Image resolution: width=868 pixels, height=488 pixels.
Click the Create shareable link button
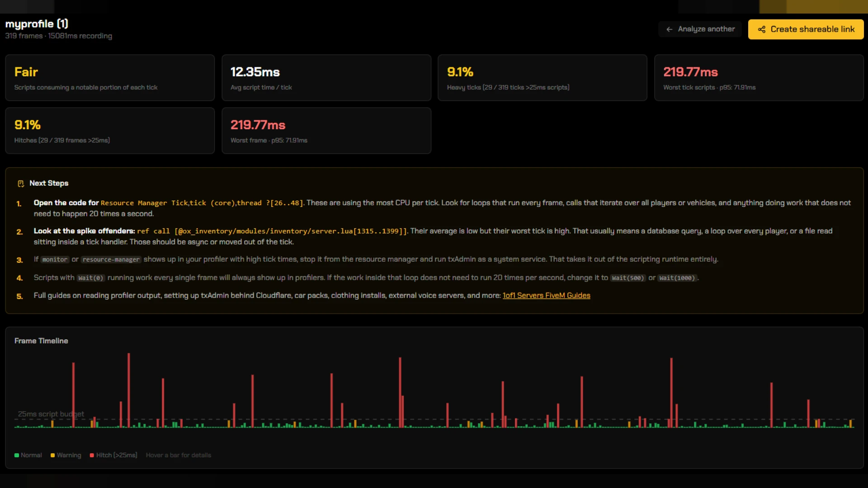pyautogui.click(x=806, y=29)
